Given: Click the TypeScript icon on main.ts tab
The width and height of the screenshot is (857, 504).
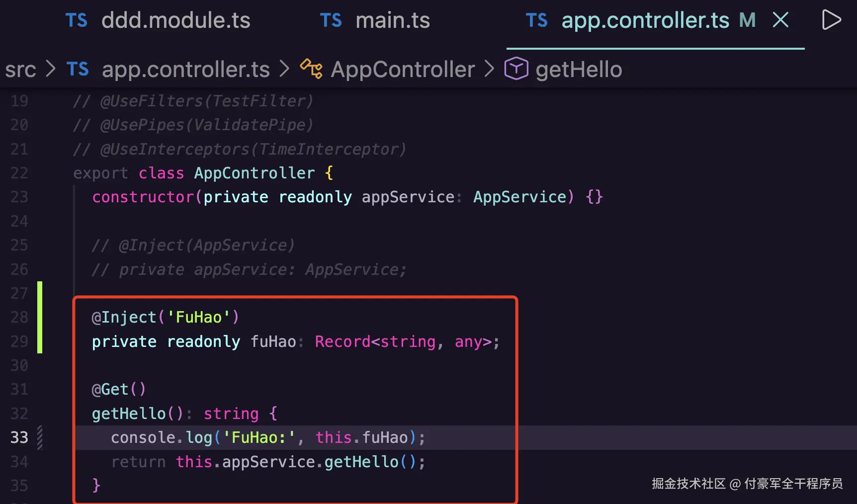Looking at the screenshot, I should click(x=331, y=21).
